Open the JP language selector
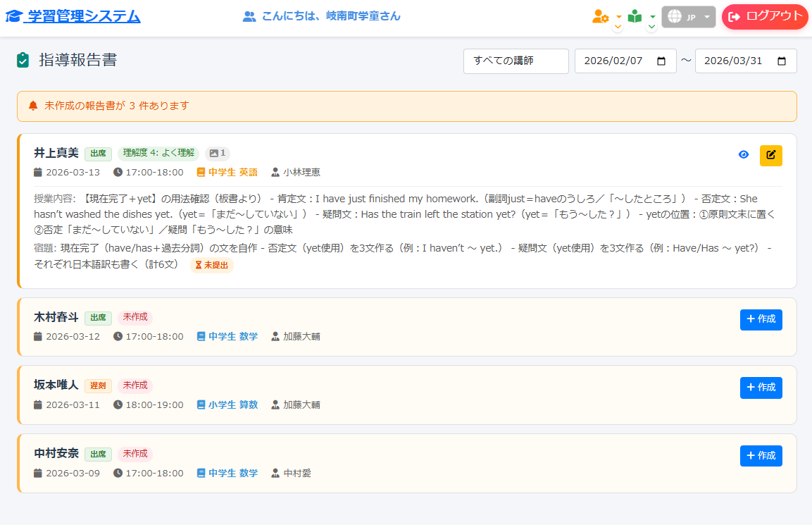The image size is (812, 525). [688, 17]
